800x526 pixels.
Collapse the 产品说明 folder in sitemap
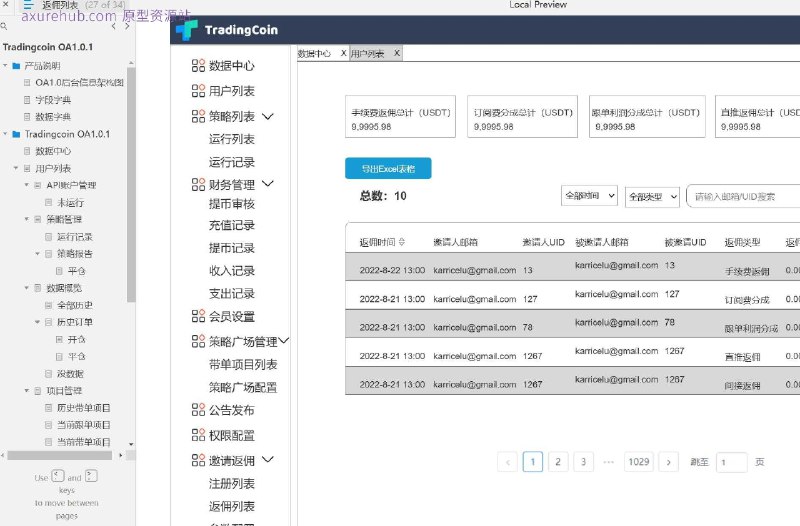pos(5,65)
